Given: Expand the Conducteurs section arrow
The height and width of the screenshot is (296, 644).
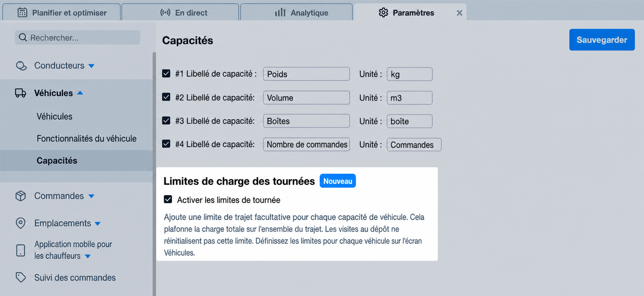Looking at the screenshot, I should 91,66.
